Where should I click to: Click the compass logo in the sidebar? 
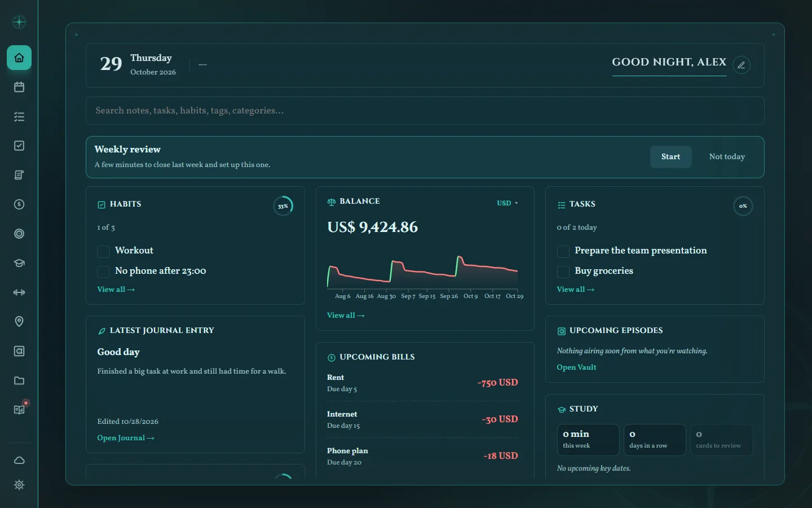coord(19,22)
